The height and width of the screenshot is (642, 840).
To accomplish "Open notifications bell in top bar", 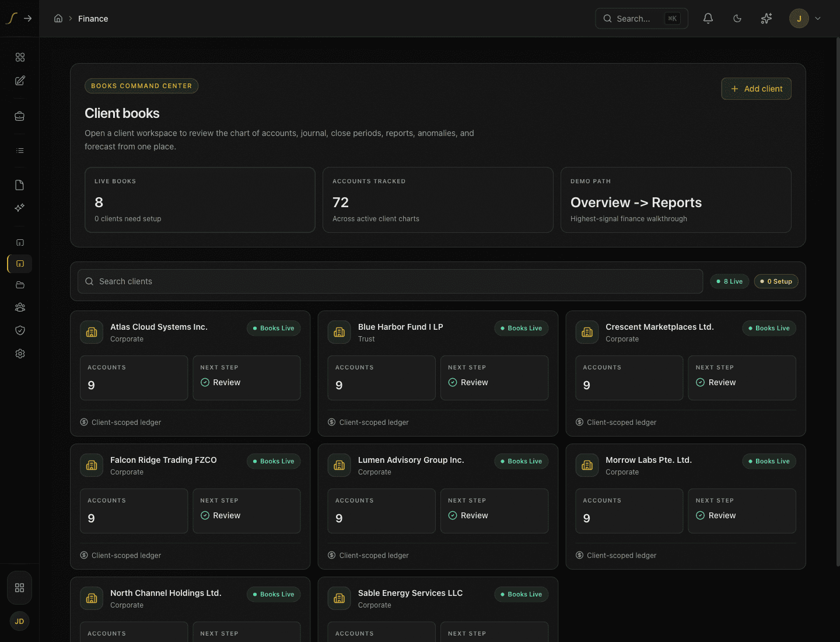I will coord(708,18).
